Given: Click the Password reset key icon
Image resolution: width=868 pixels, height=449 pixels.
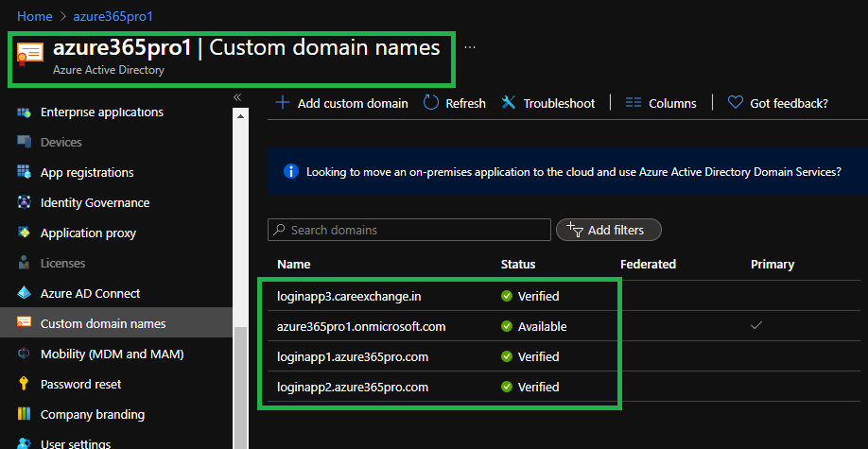Looking at the screenshot, I should coord(24,383).
